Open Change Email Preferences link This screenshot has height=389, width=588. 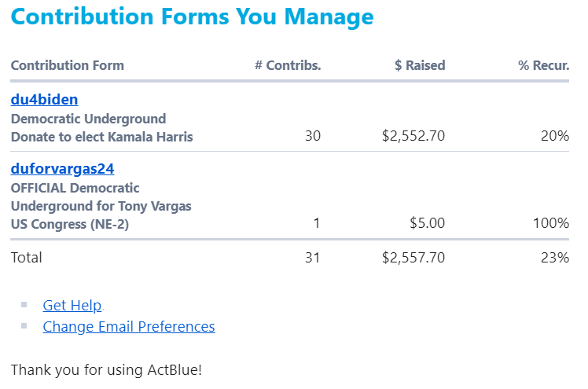pyautogui.click(x=128, y=326)
